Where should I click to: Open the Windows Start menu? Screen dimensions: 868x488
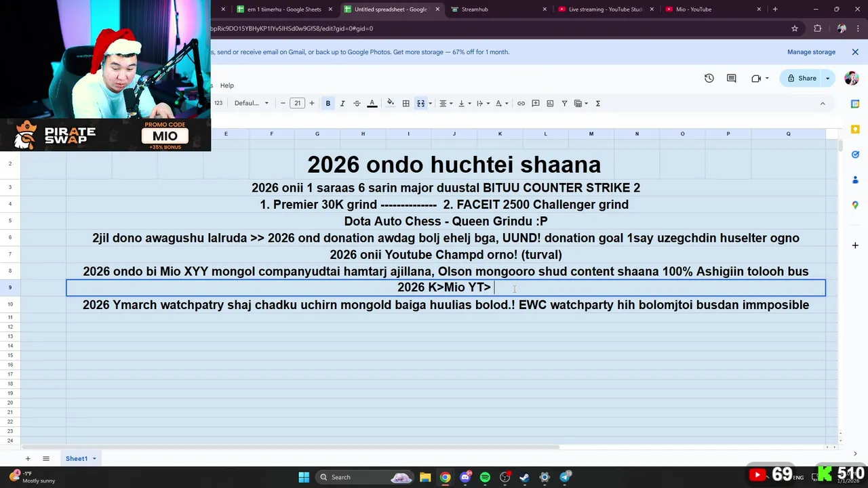pyautogui.click(x=304, y=477)
